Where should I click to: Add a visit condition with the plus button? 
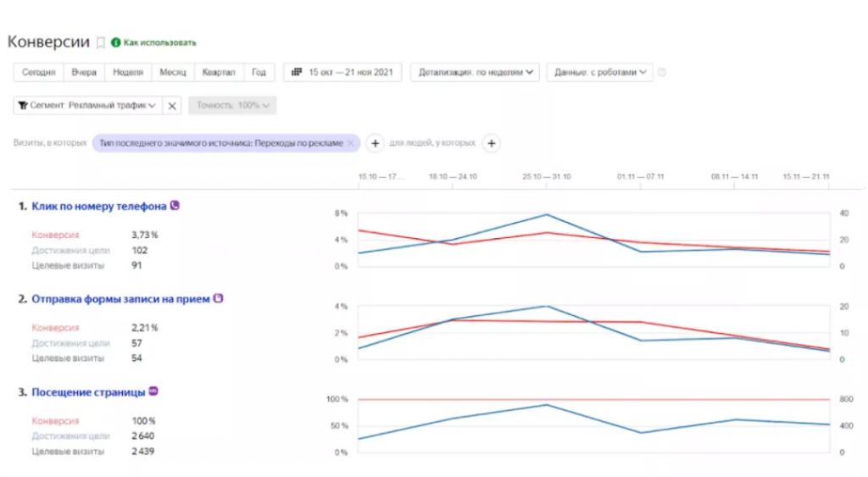pos(375,143)
